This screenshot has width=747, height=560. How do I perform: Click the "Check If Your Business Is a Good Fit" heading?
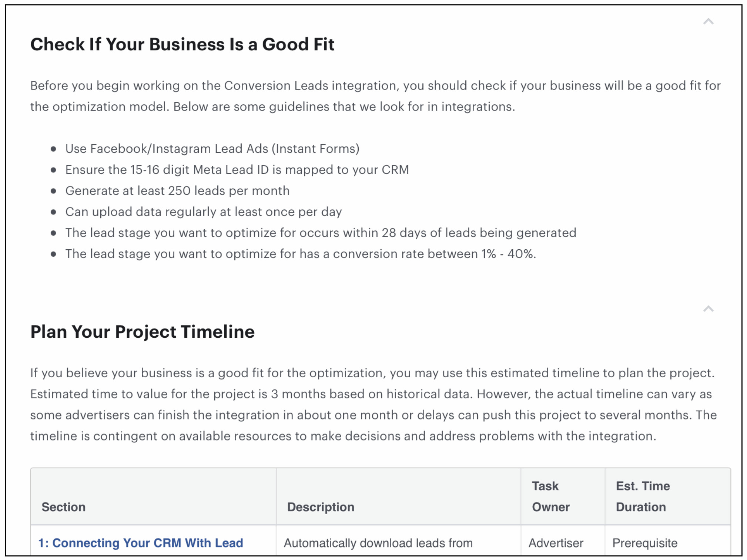(x=182, y=44)
